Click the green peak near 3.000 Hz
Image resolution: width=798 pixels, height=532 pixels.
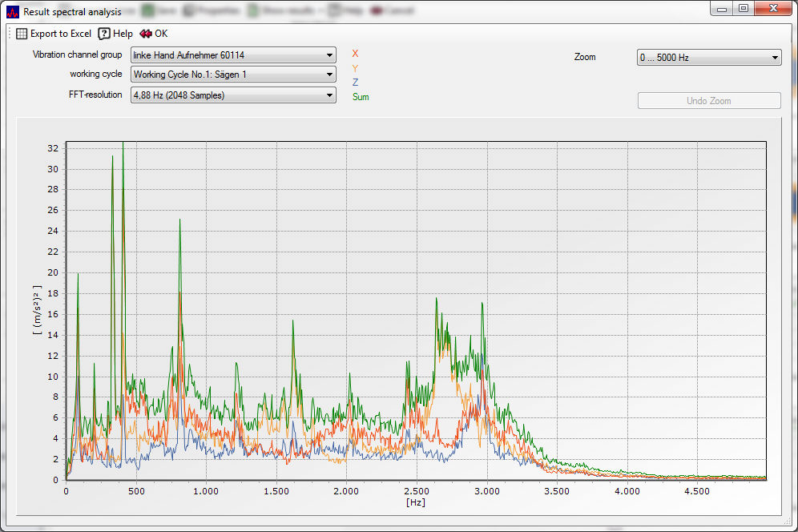[482, 305]
